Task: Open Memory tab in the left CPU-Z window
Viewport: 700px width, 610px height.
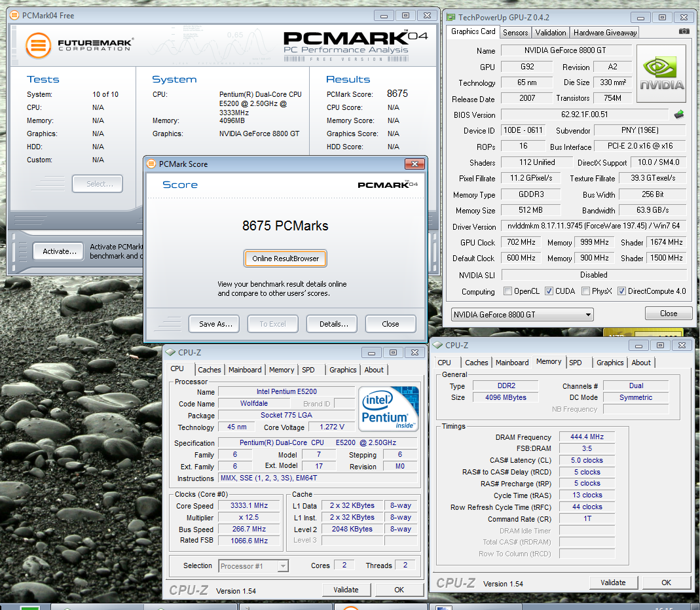Action: point(282,370)
